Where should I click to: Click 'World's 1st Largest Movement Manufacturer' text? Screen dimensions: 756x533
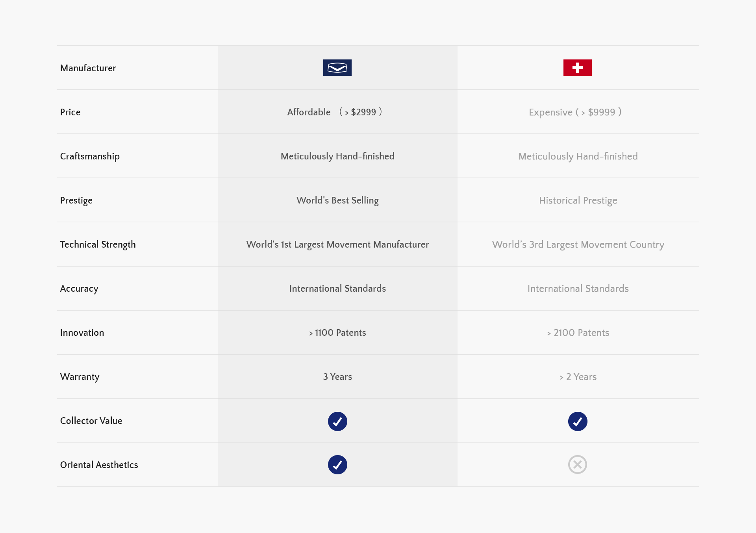click(337, 244)
